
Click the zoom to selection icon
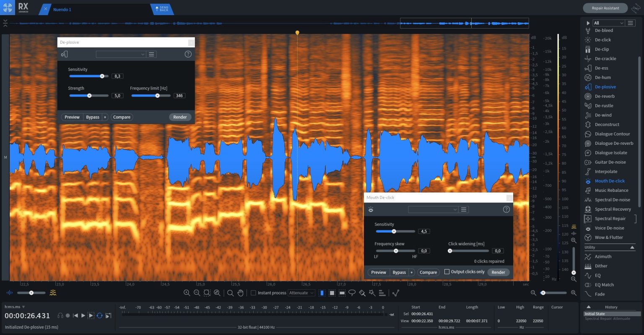pyautogui.click(x=207, y=293)
